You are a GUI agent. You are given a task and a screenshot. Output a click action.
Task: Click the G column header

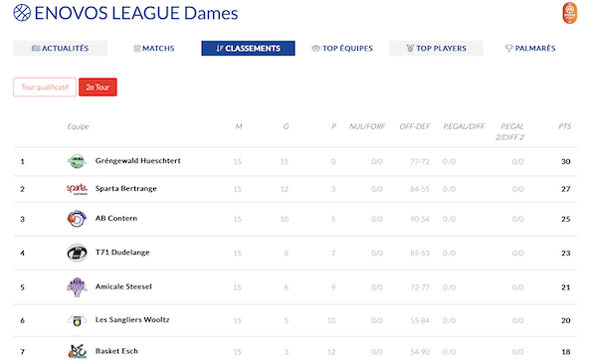[286, 126]
